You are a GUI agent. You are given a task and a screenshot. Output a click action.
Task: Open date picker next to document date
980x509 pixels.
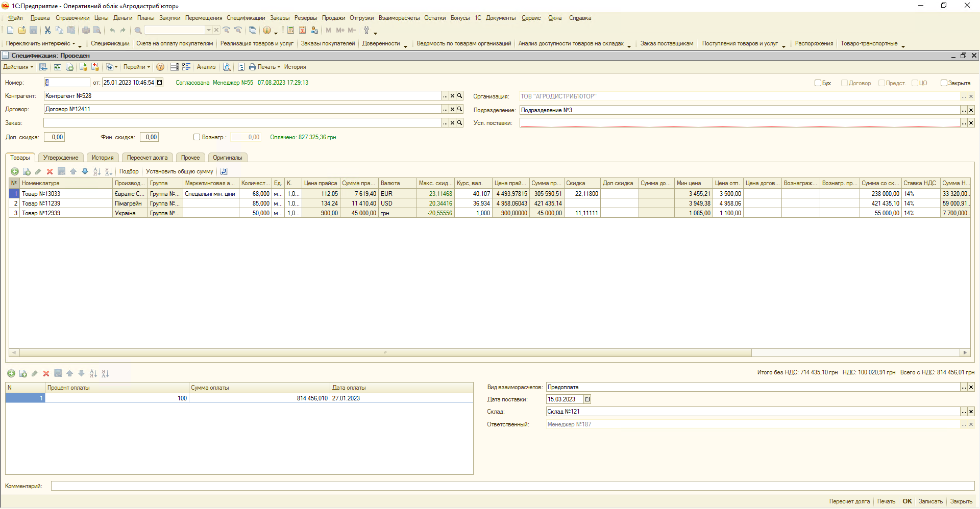160,83
